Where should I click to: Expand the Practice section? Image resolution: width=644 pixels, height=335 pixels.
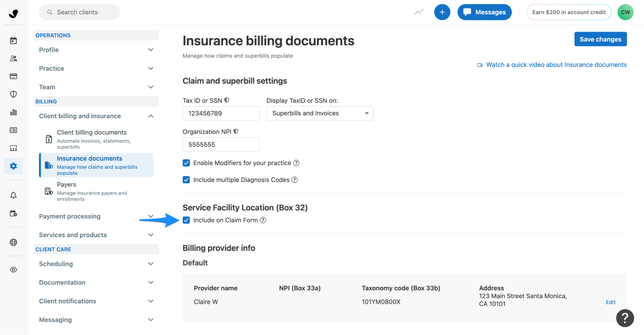96,69
